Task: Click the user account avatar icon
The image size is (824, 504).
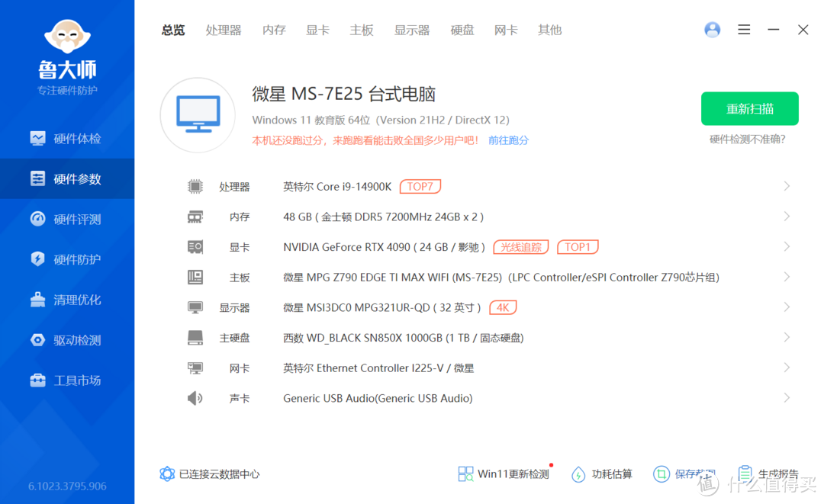Action: coord(712,30)
